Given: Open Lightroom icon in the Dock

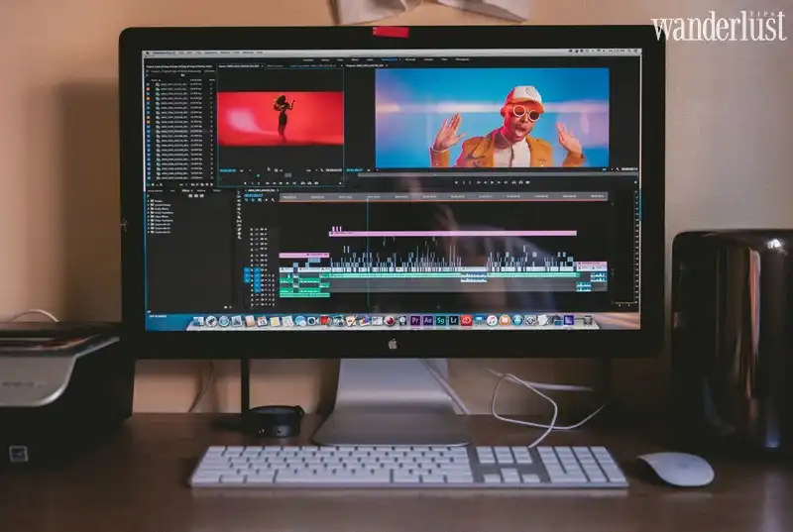Looking at the screenshot, I should [453, 321].
